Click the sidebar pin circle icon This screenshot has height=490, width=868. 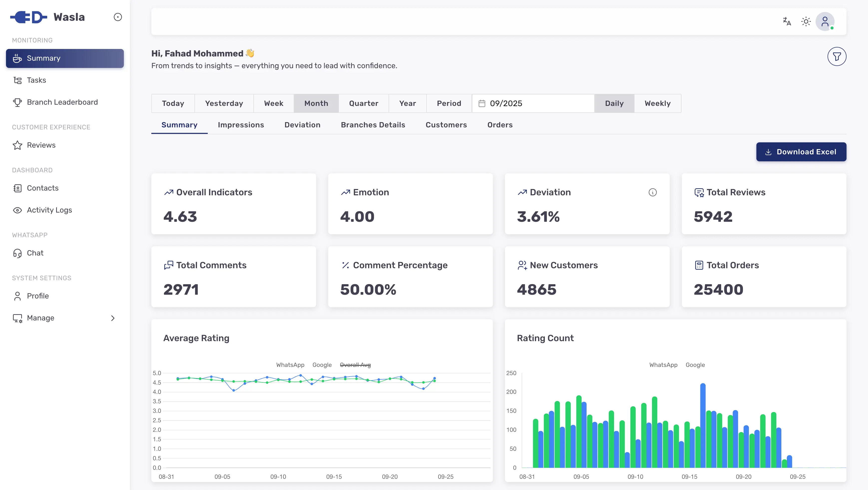coord(118,17)
